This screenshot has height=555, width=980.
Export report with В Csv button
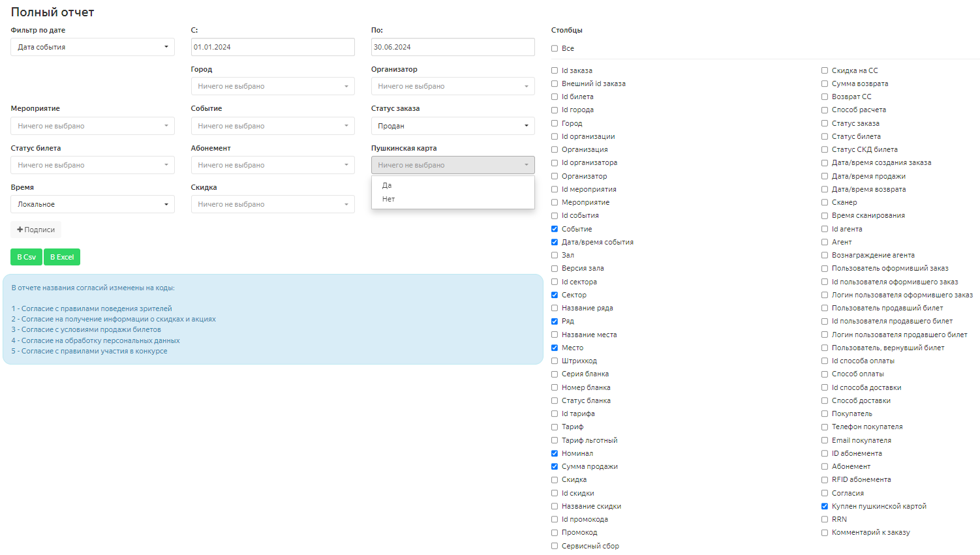(x=27, y=257)
